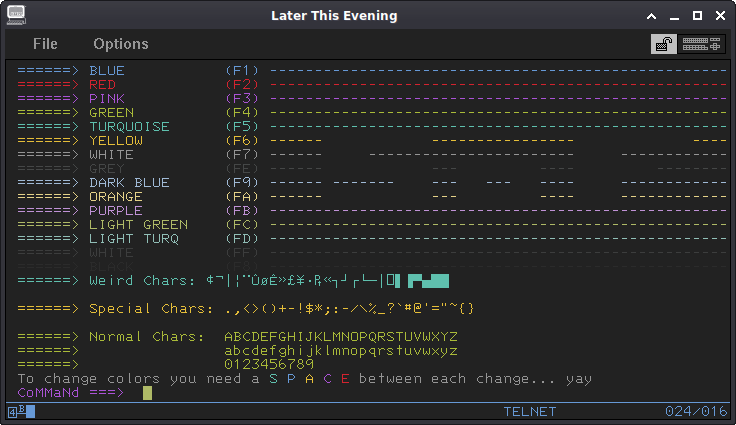The height and width of the screenshot is (425, 736).
Task: Click the GREEN color label
Action: [112, 113]
